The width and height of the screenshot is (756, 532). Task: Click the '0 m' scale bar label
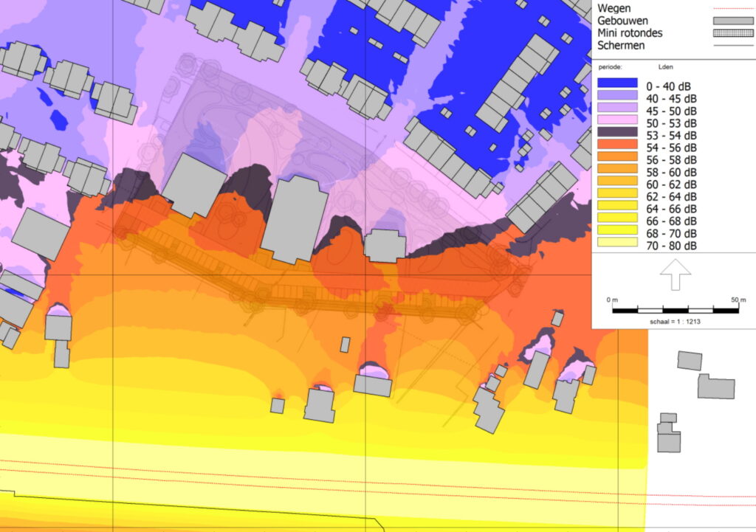(612, 300)
